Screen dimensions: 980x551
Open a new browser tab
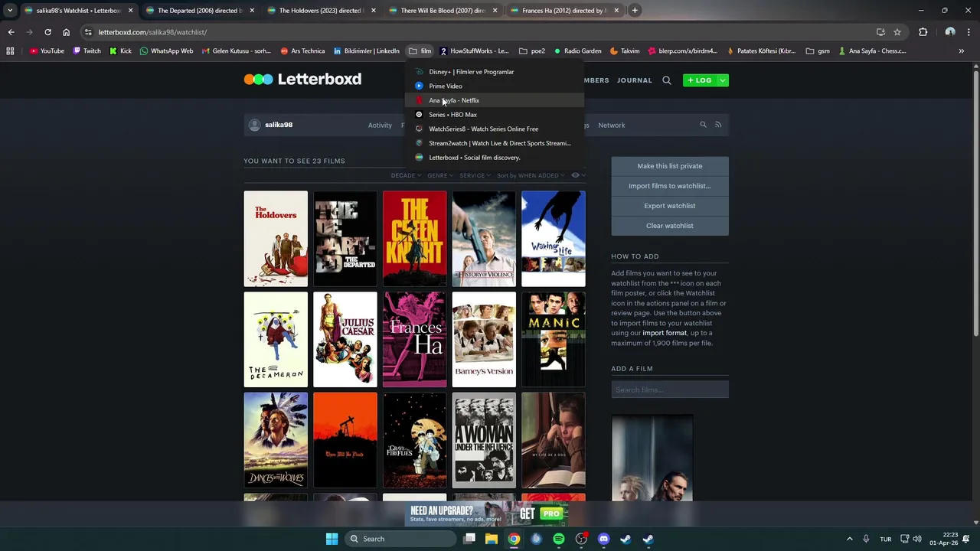click(635, 11)
